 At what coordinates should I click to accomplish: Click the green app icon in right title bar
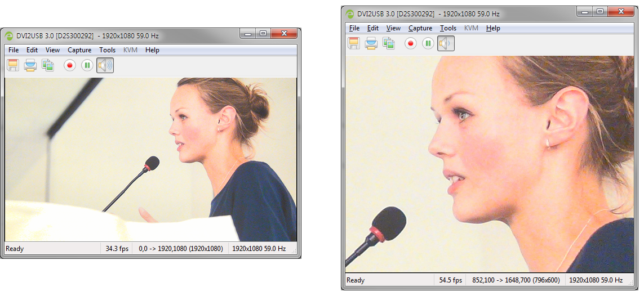[x=350, y=14]
